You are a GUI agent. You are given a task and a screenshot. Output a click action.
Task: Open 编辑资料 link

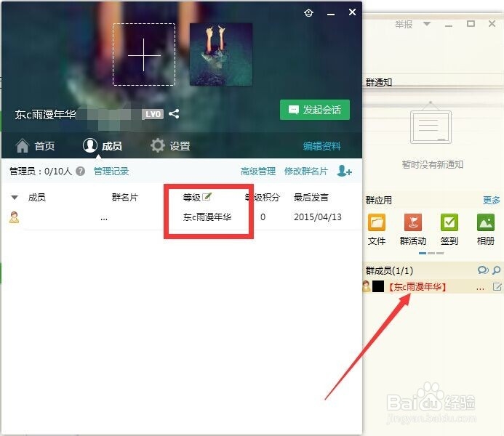(x=321, y=146)
